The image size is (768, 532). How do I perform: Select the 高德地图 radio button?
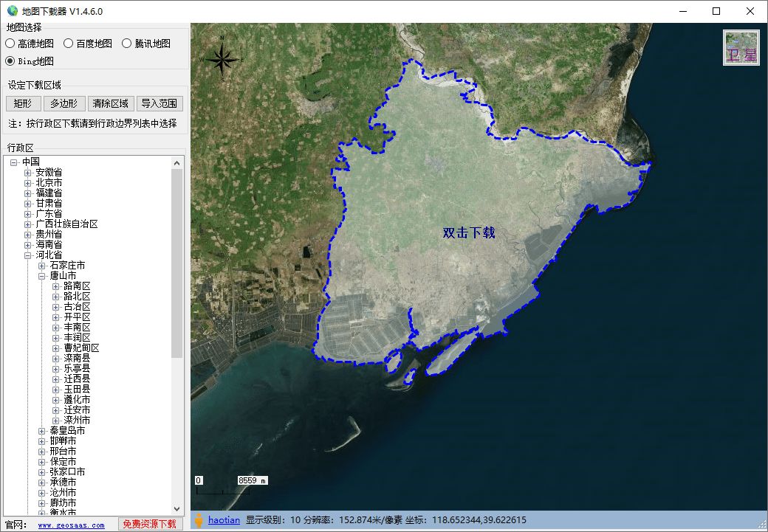click(x=30, y=44)
